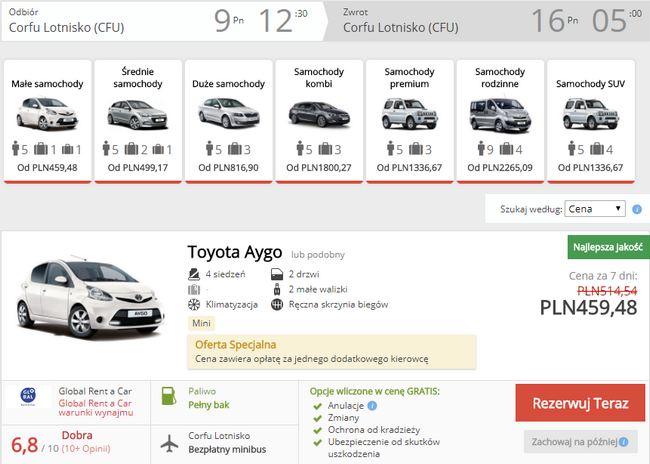Click the checkmark beside Zmiany
This screenshot has height=464, width=650.
[318, 418]
